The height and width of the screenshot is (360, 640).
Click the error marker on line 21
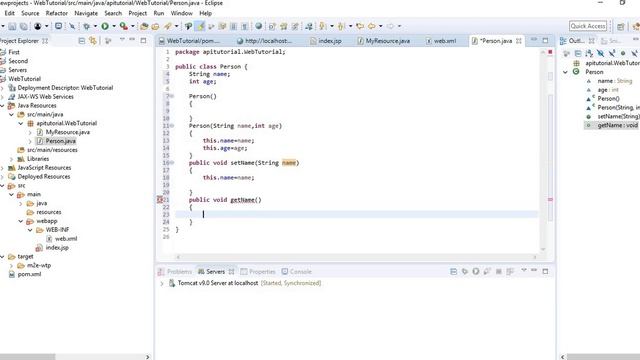tap(160, 200)
